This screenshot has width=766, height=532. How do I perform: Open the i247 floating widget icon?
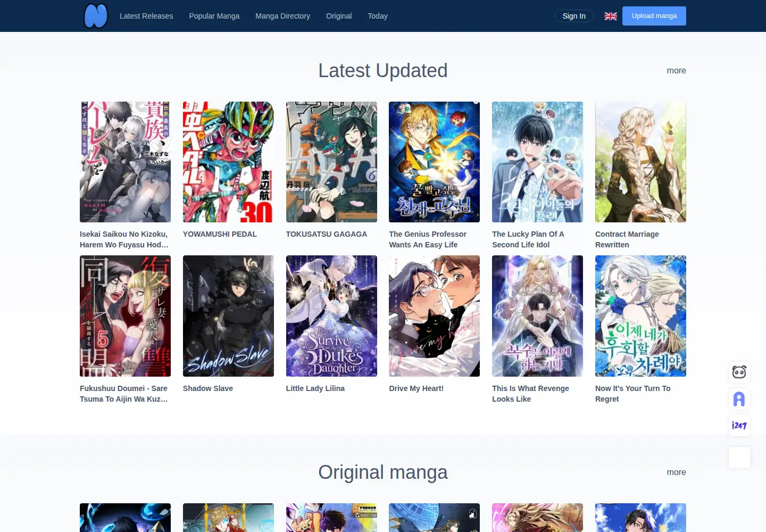click(x=739, y=426)
